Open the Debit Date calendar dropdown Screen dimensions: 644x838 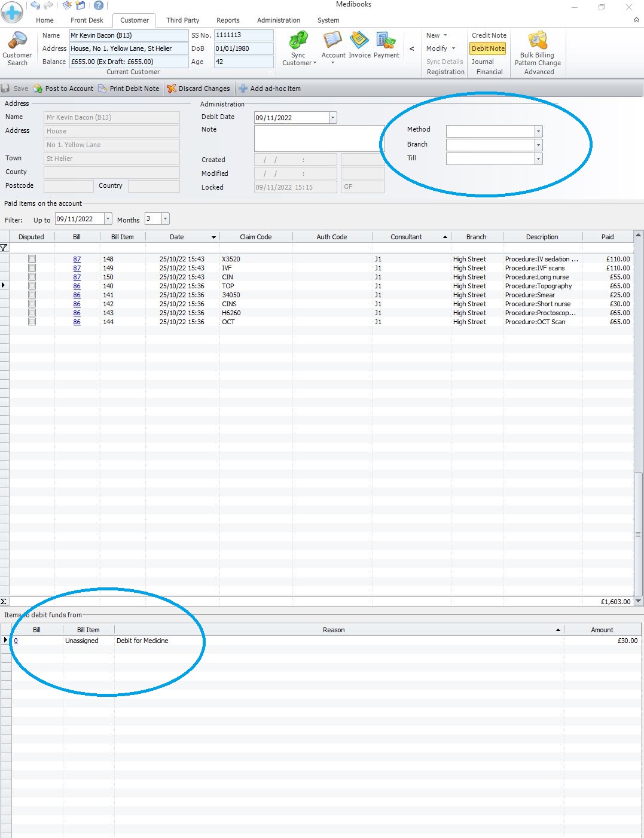(x=333, y=118)
